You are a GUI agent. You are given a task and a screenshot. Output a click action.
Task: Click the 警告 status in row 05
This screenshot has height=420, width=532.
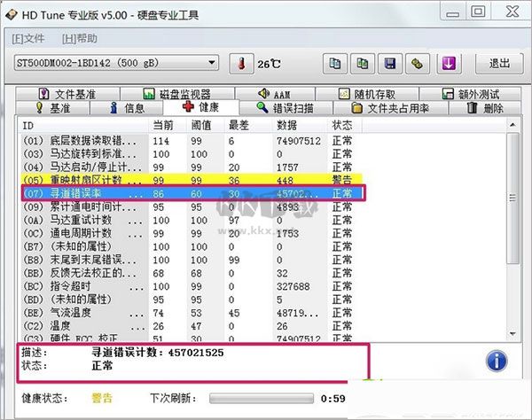(341, 180)
